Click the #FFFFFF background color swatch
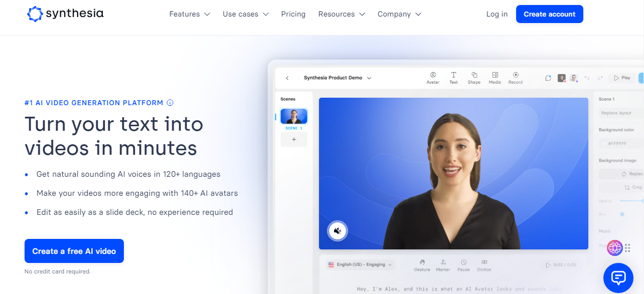The width and height of the screenshot is (644, 294). pyautogui.click(x=604, y=143)
